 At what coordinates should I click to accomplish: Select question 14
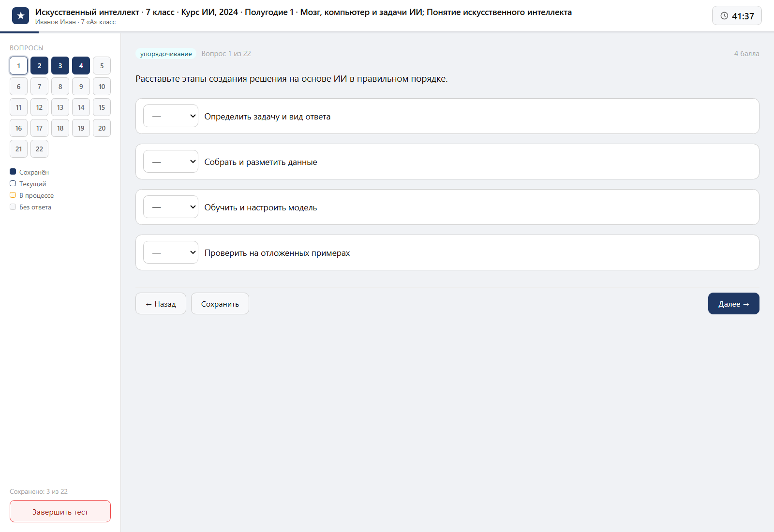81,107
